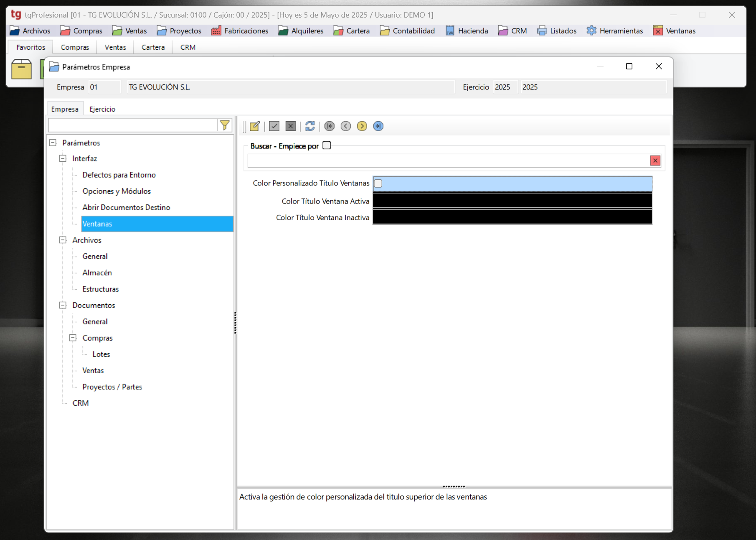
Task: Open the Proyectos menu
Action: click(x=179, y=31)
